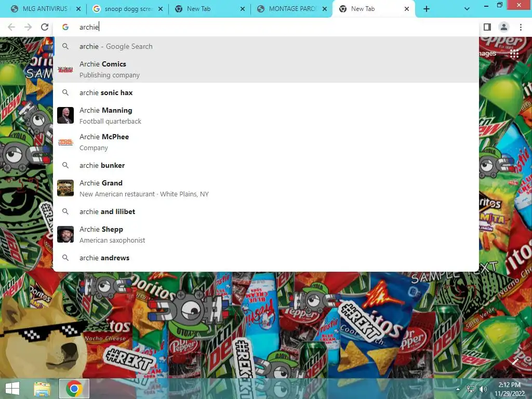Select the Archie Grand suggestion
This screenshot has height=399, width=532.
[266, 188]
